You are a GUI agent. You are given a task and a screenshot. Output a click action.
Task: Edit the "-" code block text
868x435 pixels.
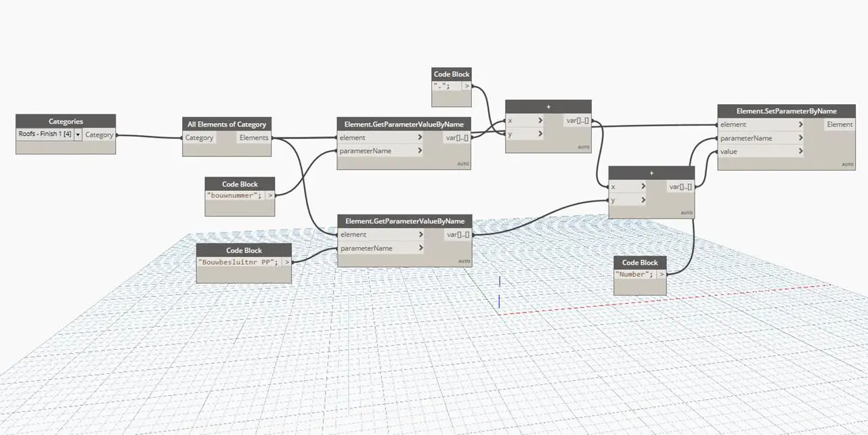[447, 86]
